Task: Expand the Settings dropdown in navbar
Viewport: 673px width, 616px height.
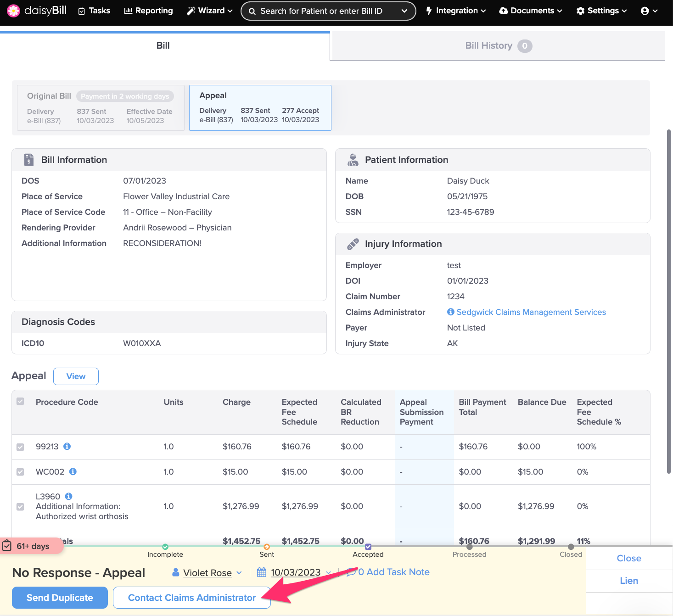Action: 601,11
